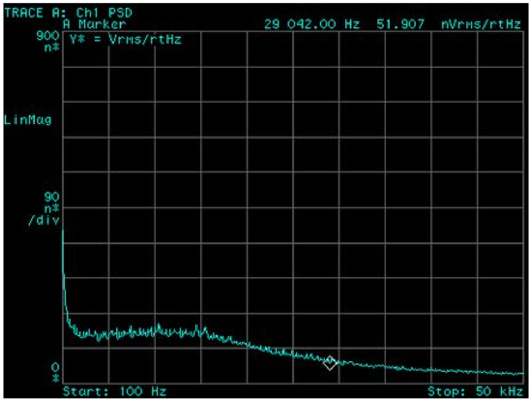This screenshot has width=532, height=401.
Task: Select the 29 042.00 Hz marker frequency readout
Action: click(x=313, y=24)
